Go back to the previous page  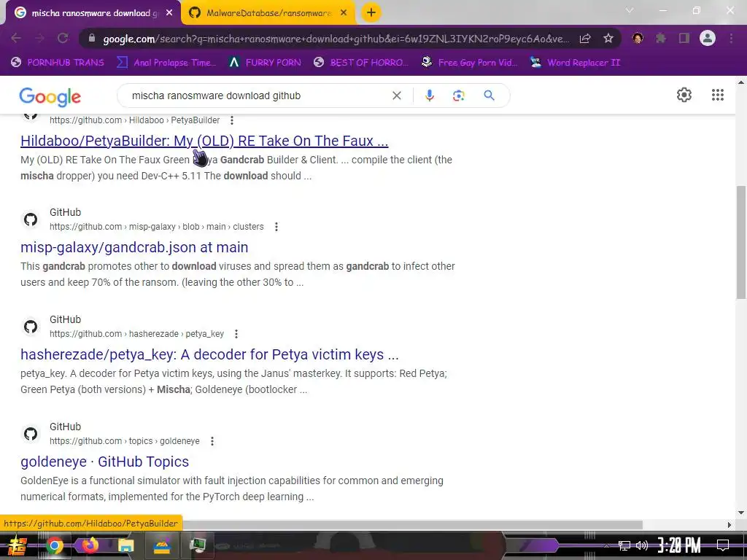pos(16,39)
